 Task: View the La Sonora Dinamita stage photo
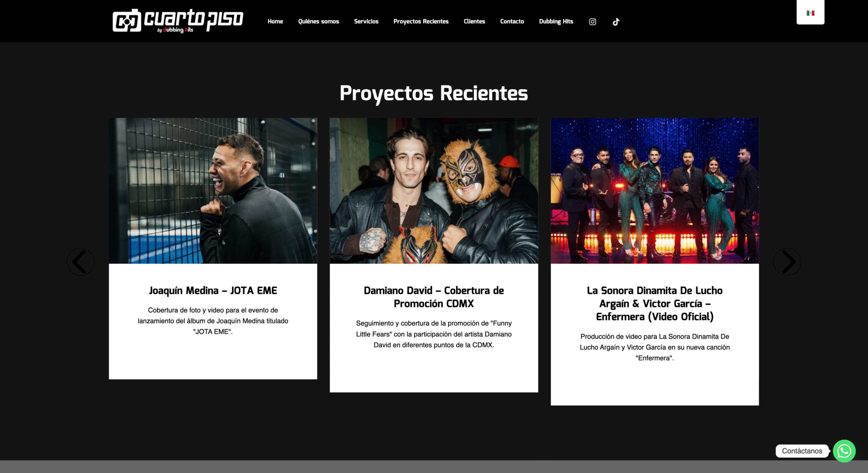pyautogui.click(x=655, y=191)
